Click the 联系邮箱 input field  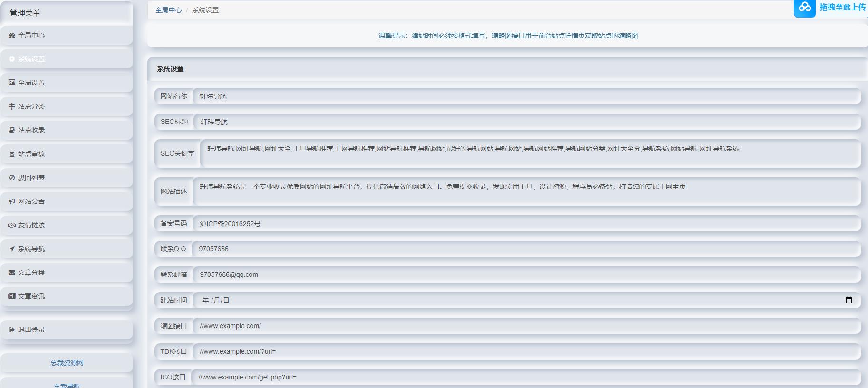pyautogui.click(x=527, y=274)
